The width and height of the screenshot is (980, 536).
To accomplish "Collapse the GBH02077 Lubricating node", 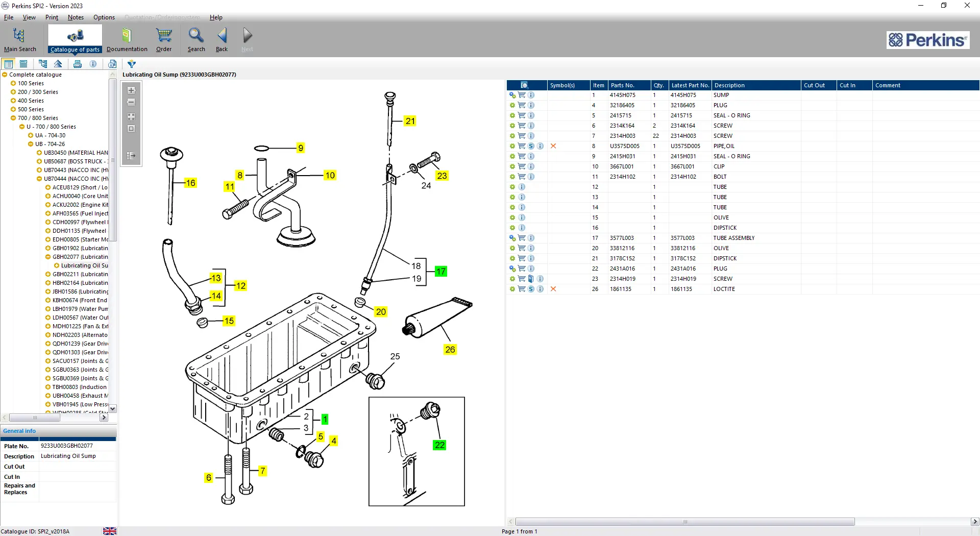I will pyautogui.click(x=48, y=257).
